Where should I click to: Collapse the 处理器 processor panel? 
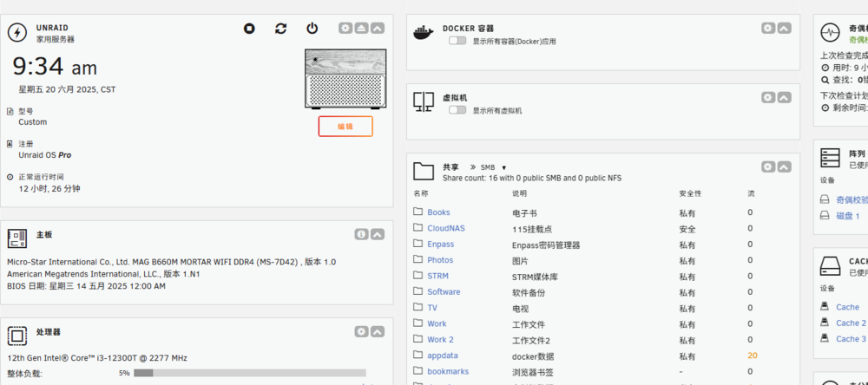click(x=378, y=331)
